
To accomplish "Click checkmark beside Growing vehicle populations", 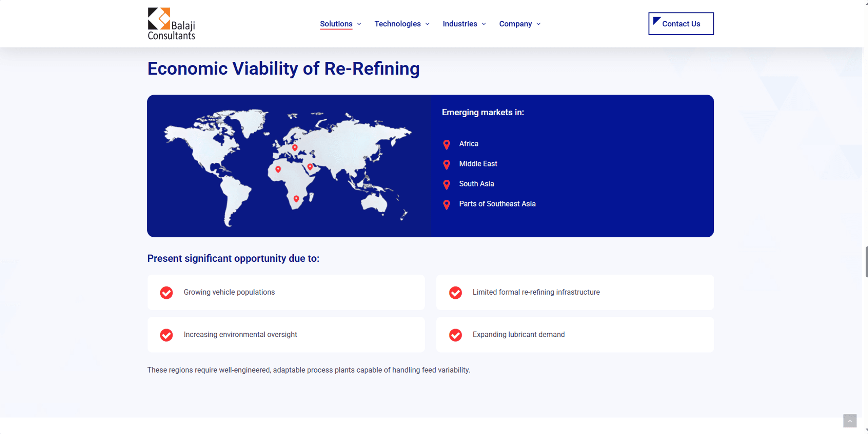I will pyautogui.click(x=166, y=293).
